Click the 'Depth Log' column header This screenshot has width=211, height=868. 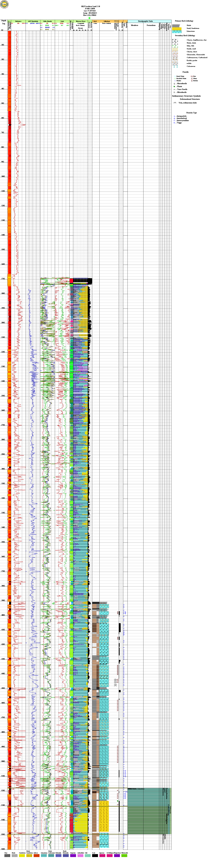[x=4, y=22]
